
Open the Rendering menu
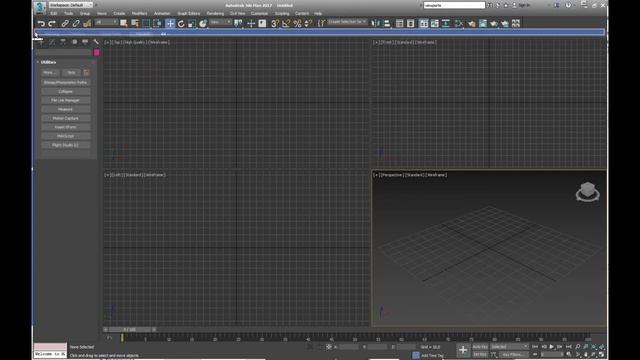(215, 13)
